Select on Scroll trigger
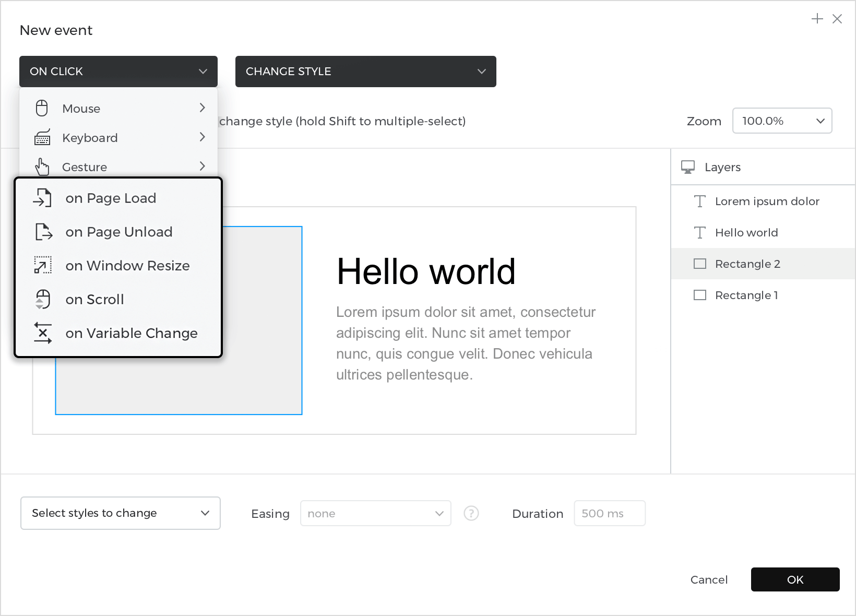The width and height of the screenshot is (856, 616). pos(118,300)
